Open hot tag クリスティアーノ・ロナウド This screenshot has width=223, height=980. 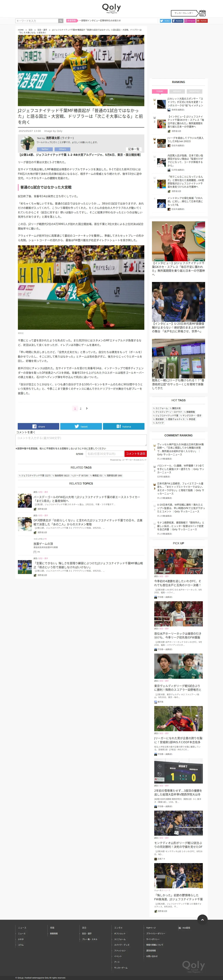tap(168, 412)
